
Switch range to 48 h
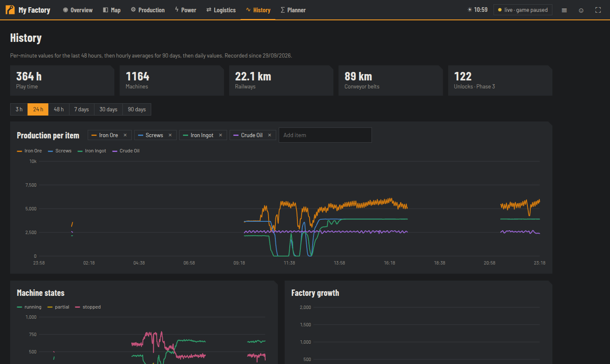[x=59, y=109]
